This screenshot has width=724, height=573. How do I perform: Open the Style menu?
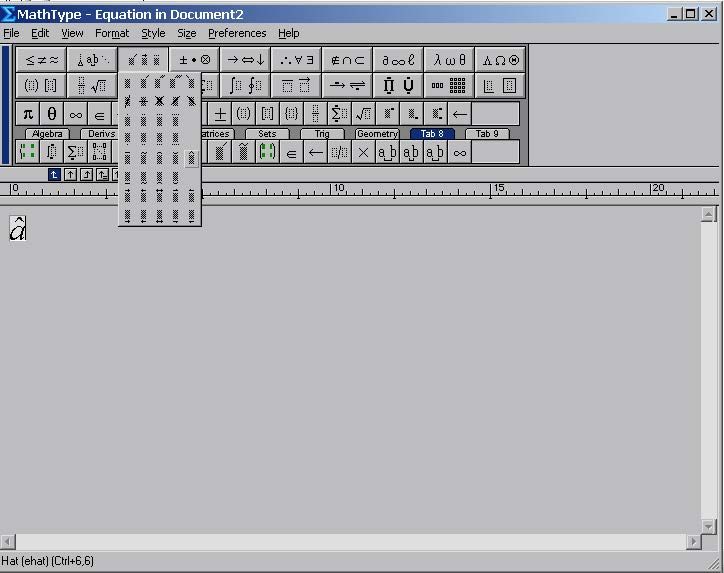pyautogui.click(x=153, y=33)
